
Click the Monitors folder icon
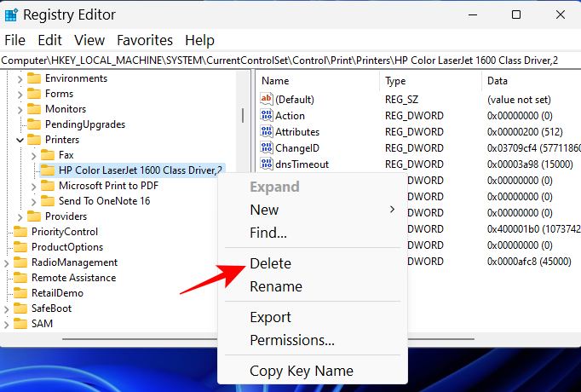34,109
